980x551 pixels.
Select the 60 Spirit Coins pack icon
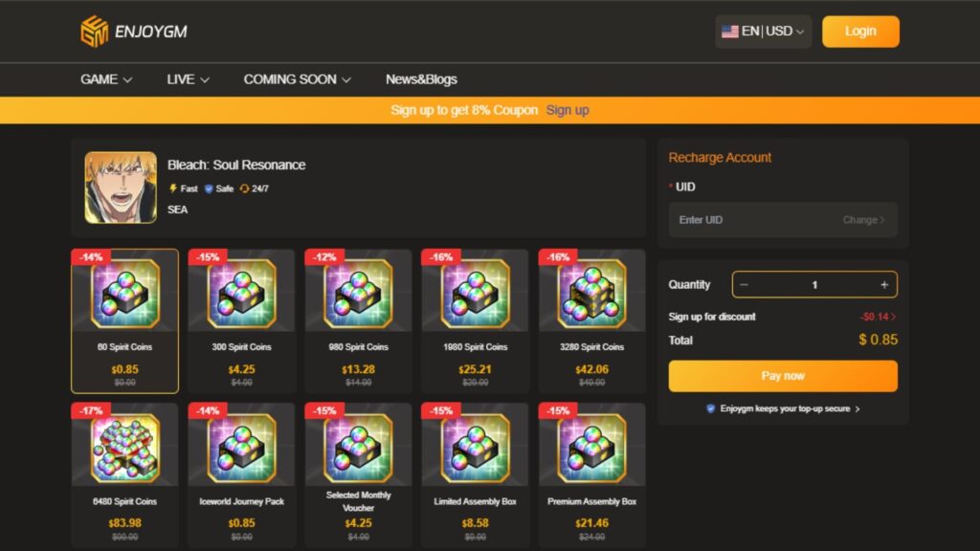125,294
